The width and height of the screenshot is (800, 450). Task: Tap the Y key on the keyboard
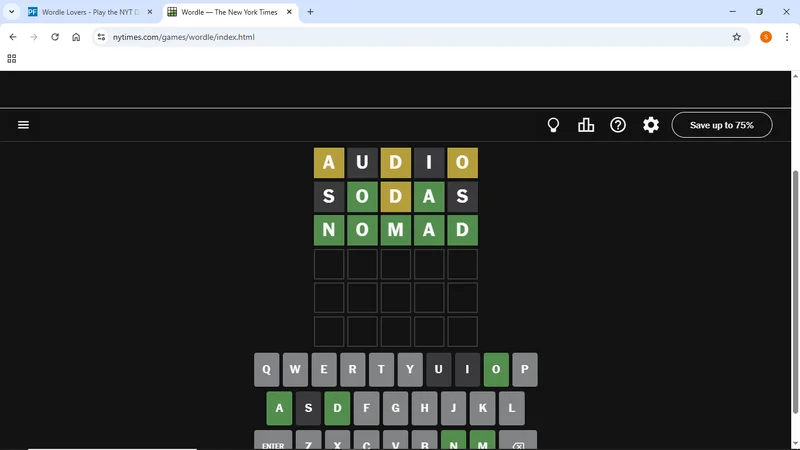(x=410, y=369)
